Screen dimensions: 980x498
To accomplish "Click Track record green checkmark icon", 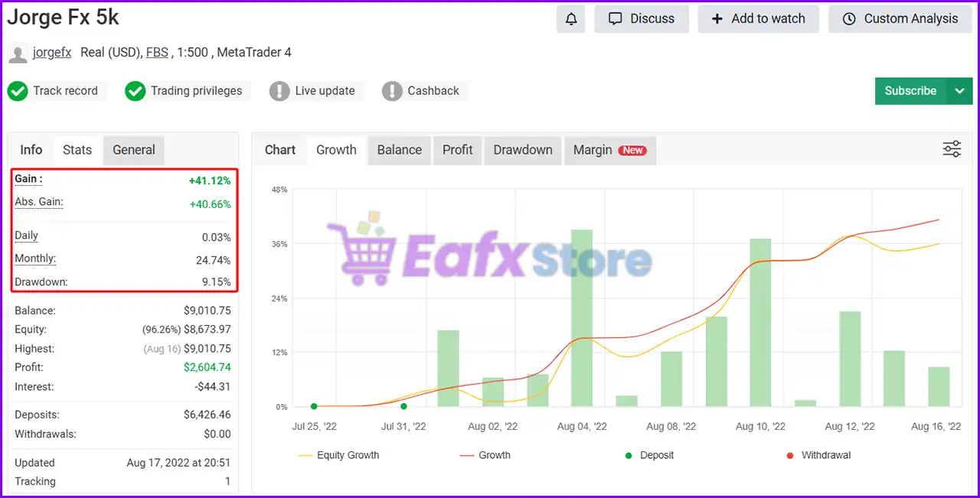I will (18, 91).
